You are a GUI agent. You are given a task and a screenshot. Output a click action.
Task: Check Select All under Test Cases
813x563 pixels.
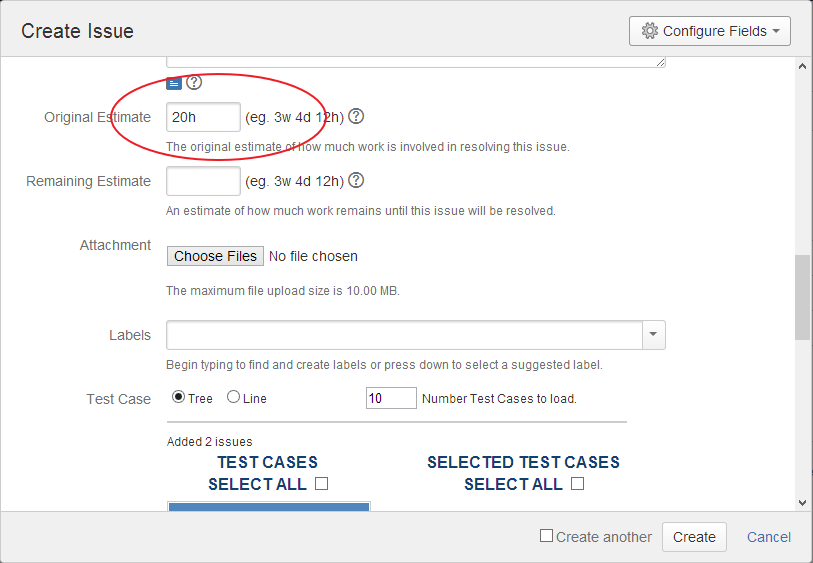[322, 484]
